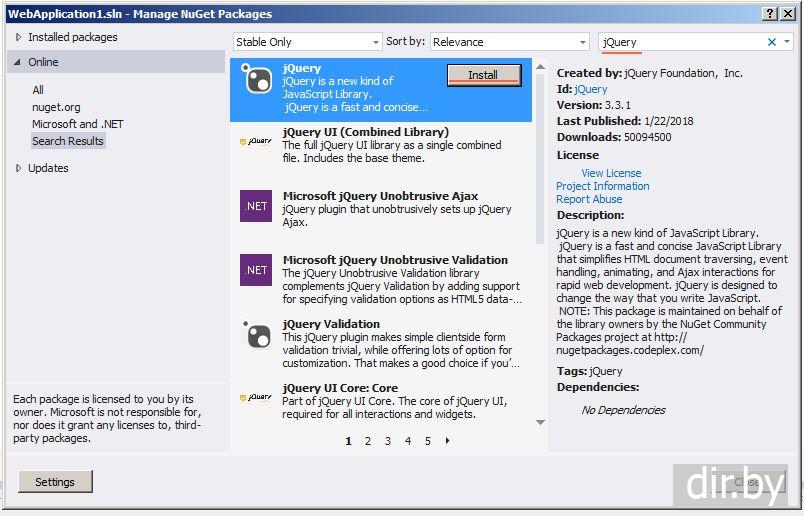Viewport: 804px width, 516px height.
Task: Expand the Updates section
Action: 18,168
